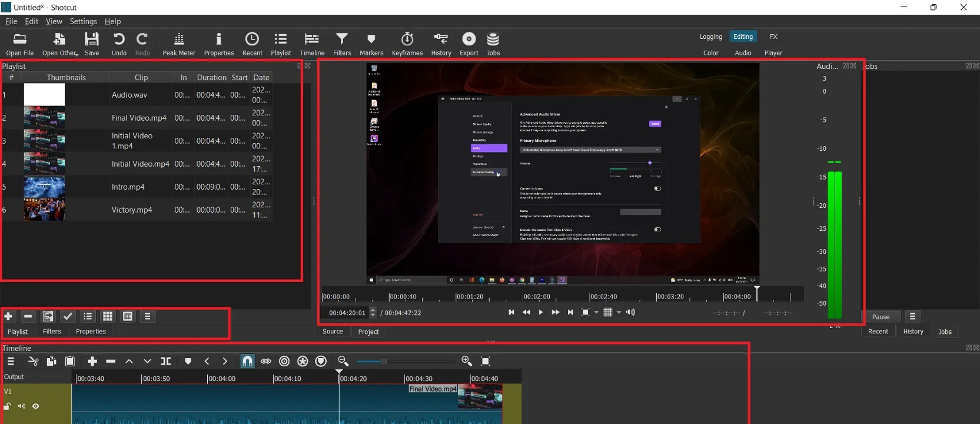Open Jobs panel hamburger menu

[x=912, y=316]
